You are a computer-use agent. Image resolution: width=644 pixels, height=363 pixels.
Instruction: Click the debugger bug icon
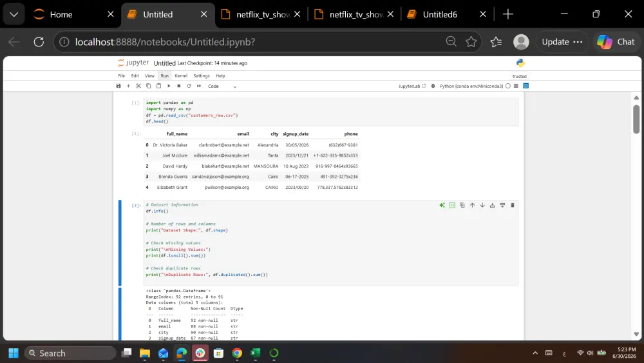(433, 86)
